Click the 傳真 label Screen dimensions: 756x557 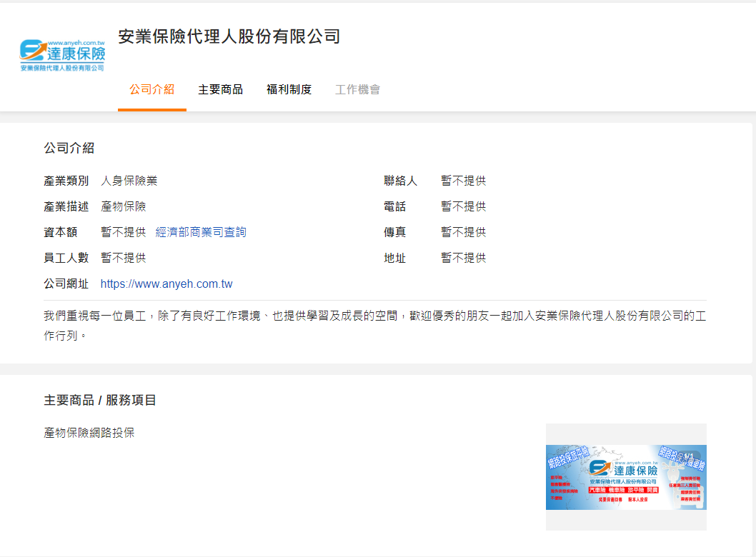tap(395, 232)
